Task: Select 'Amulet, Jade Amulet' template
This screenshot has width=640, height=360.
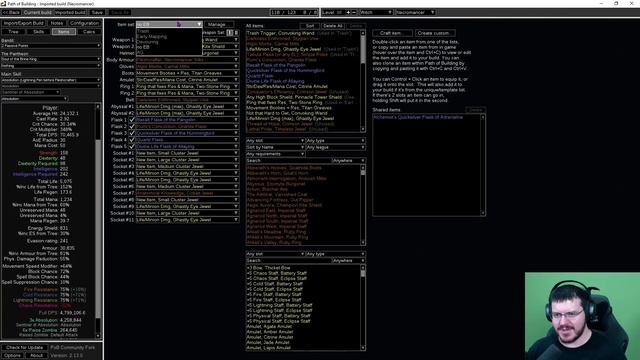Action: tap(269, 342)
